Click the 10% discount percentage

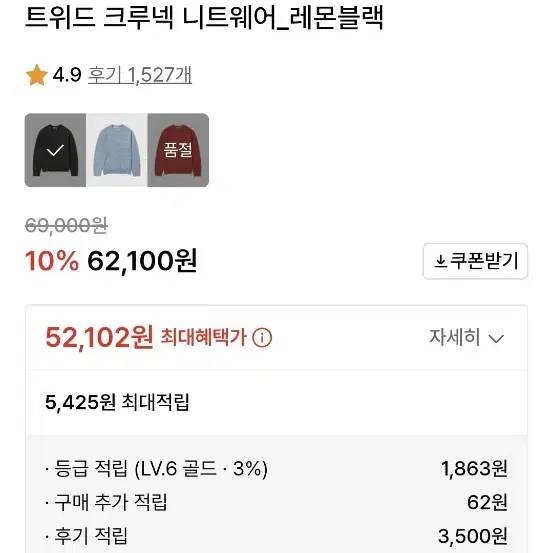(52, 261)
